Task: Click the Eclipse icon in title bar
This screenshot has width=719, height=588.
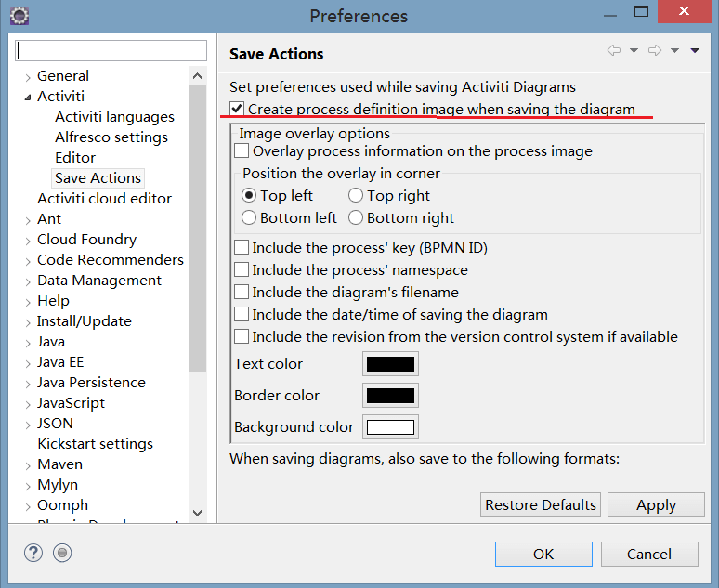Action: tap(19, 16)
